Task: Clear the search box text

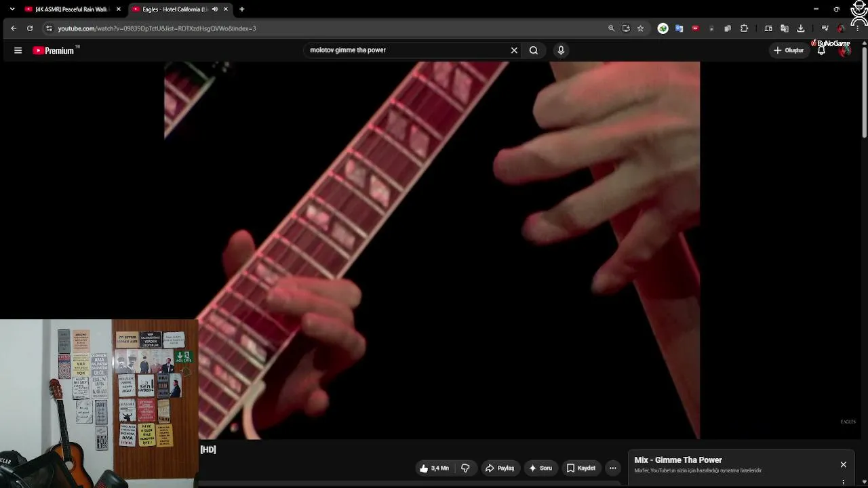Action: 514,50
